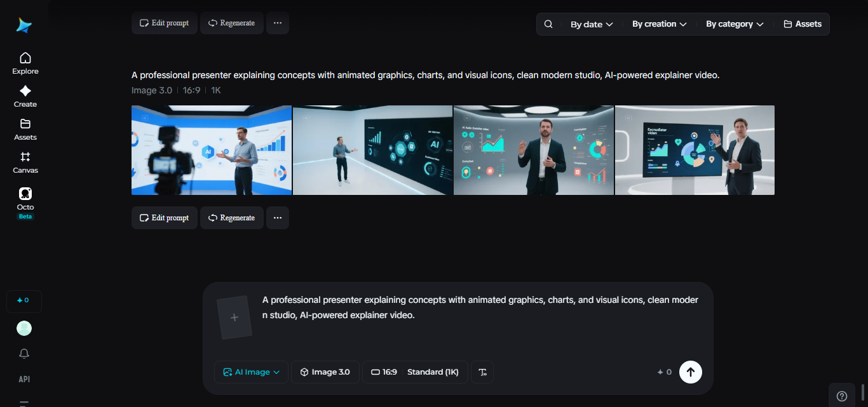
Task: Click the text style icon in prompt bar
Action: [x=482, y=372]
